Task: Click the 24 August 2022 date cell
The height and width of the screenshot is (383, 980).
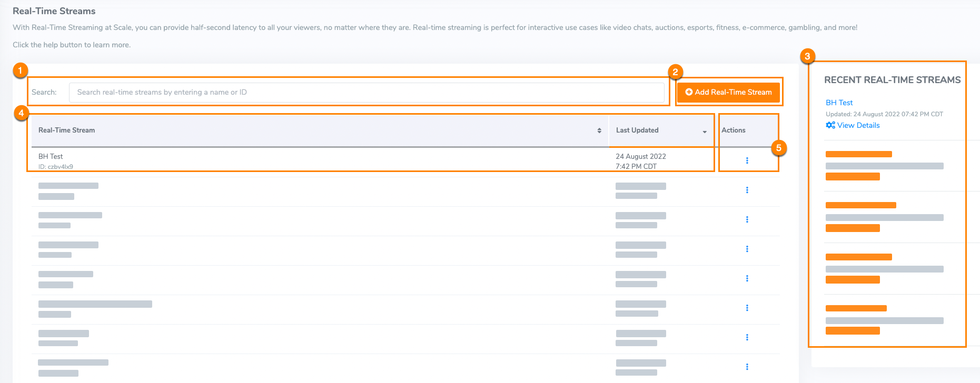Action: 641,156
